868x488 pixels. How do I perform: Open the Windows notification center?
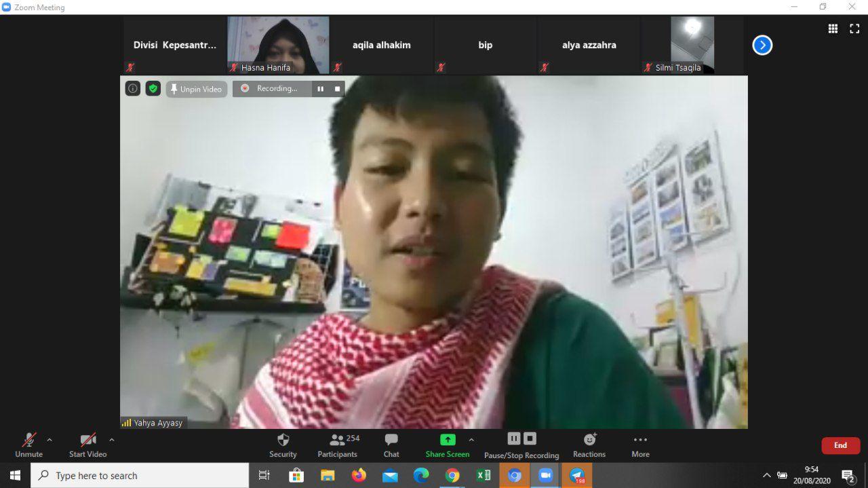coord(848,476)
